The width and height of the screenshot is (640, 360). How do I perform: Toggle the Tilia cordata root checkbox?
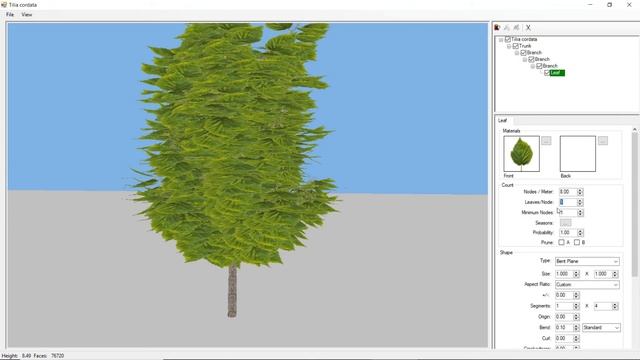pos(508,39)
